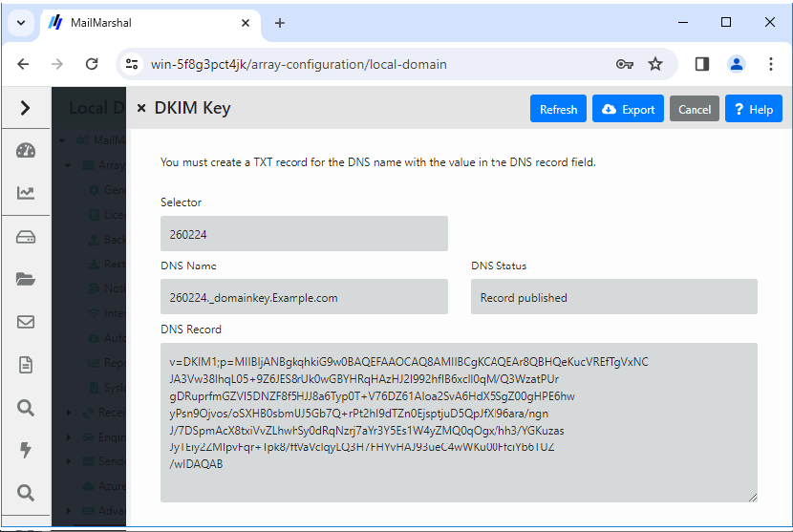Click the DNS Name field
The height and width of the screenshot is (532, 793).
click(304, 297)
